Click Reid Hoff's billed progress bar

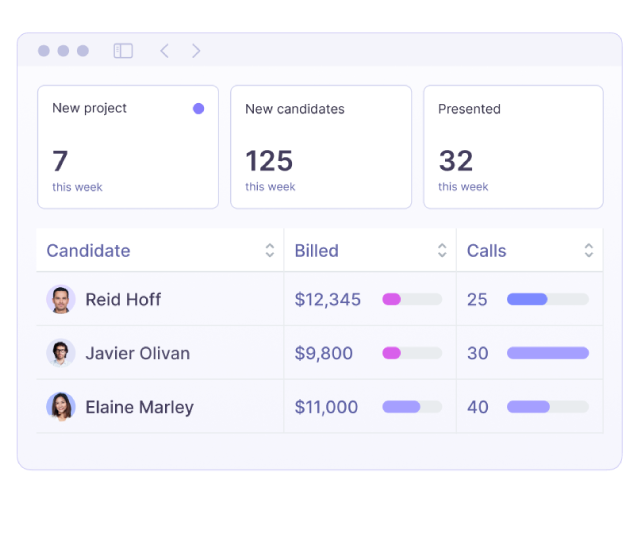pyautogui.click(x=412, y=299)
